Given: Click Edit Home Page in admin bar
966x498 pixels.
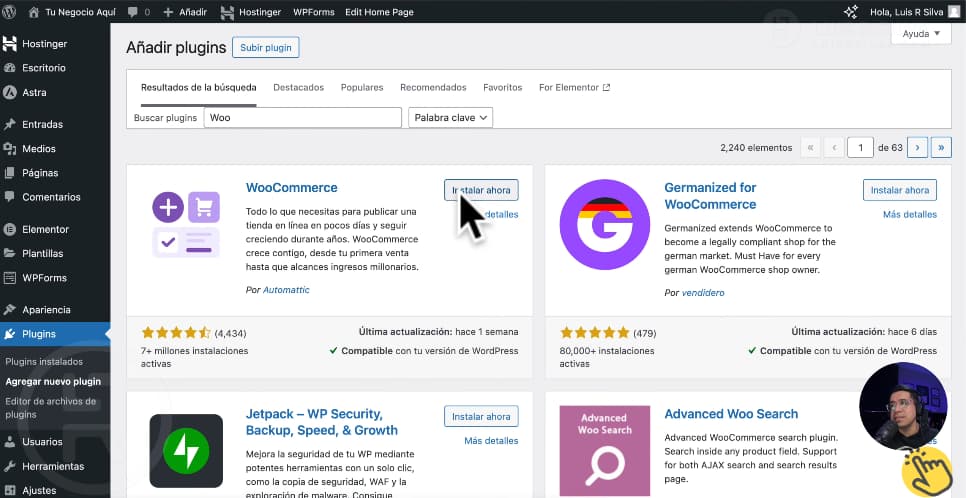Looking at the screenshot, I should click(x=380, y=12).
